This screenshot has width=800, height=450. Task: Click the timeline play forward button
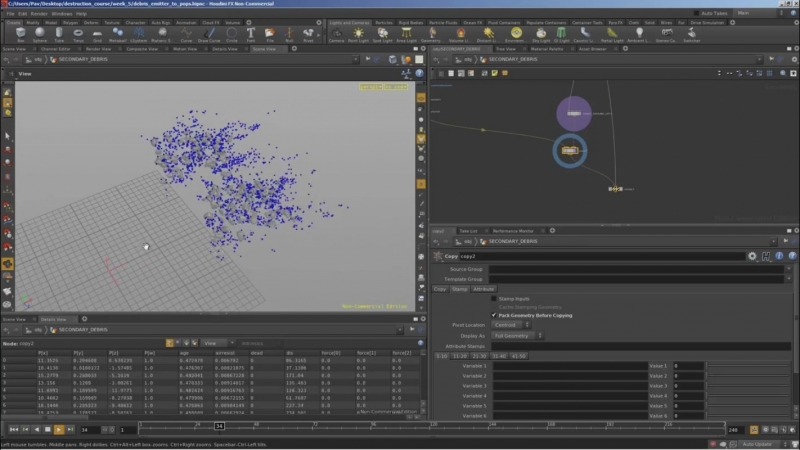coord(59,430)
